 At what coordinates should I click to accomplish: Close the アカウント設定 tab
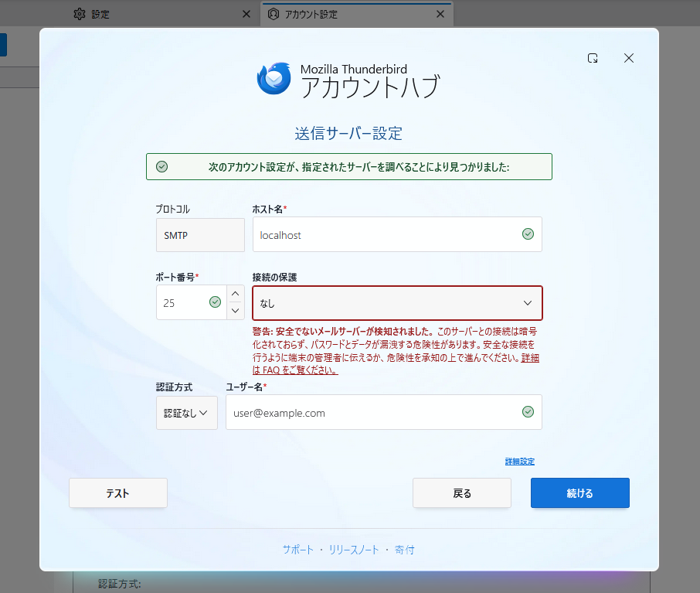pos(440,14)
